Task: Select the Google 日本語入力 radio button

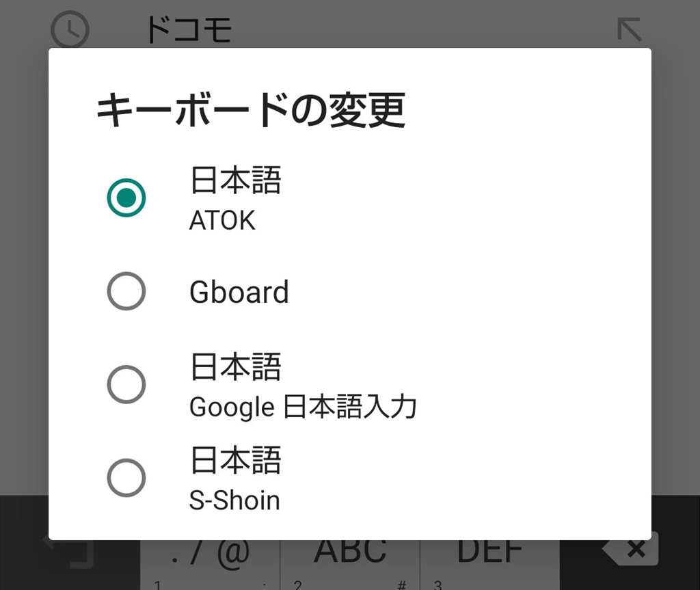Action: click(126, 384)
